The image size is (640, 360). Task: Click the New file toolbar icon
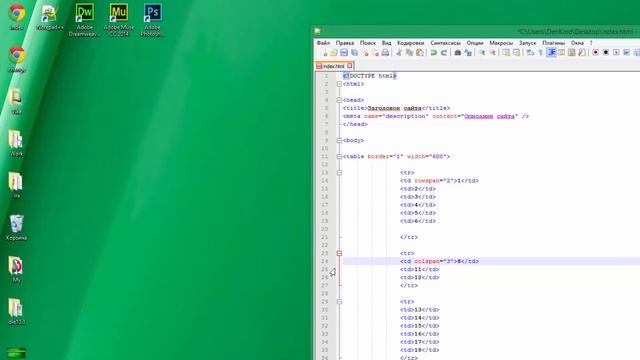324,53
